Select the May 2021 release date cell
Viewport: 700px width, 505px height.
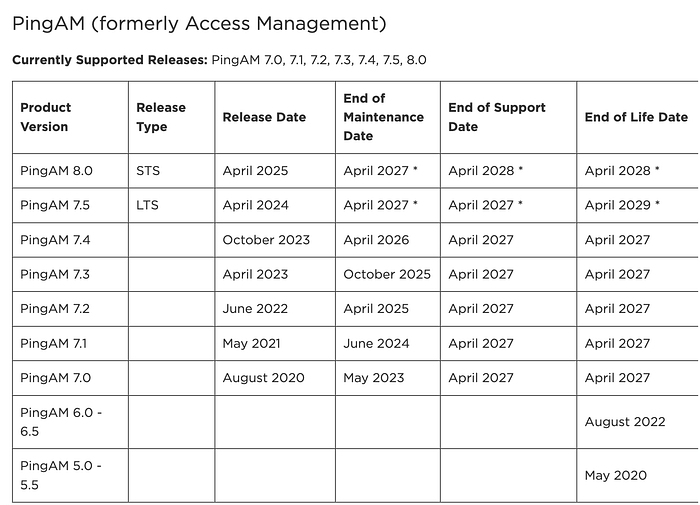pos(251,343)
